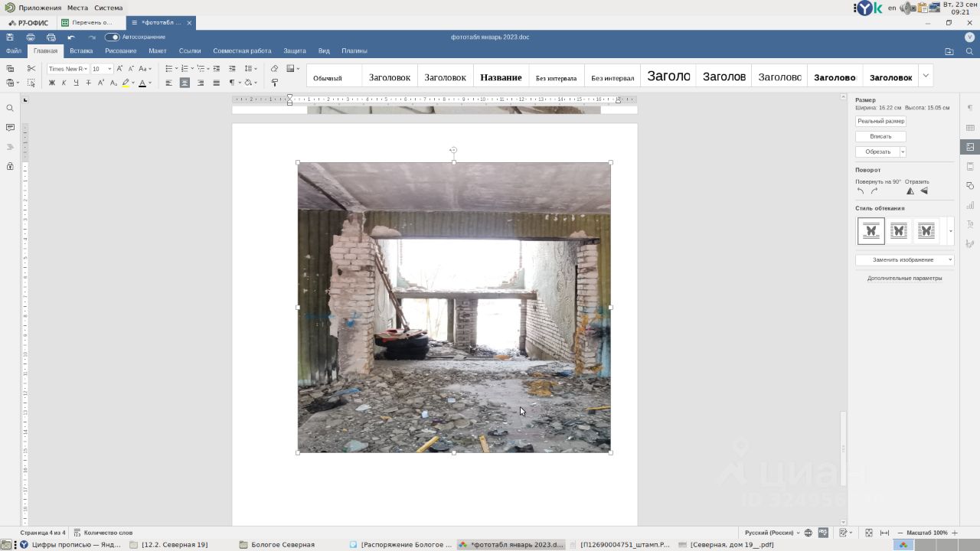
Task: Undo the last action
Action: point(71,37)
